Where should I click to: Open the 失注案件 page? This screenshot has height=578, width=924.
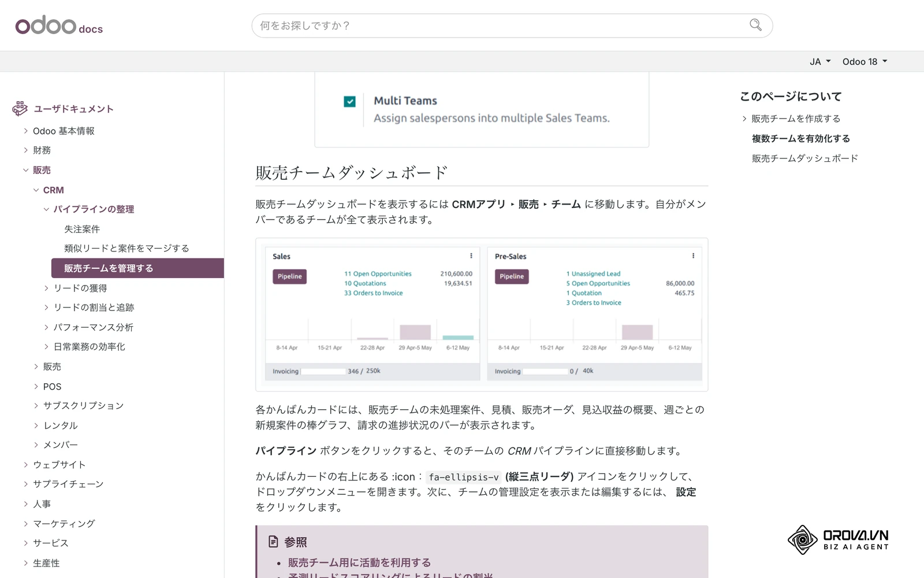[82, 229]
